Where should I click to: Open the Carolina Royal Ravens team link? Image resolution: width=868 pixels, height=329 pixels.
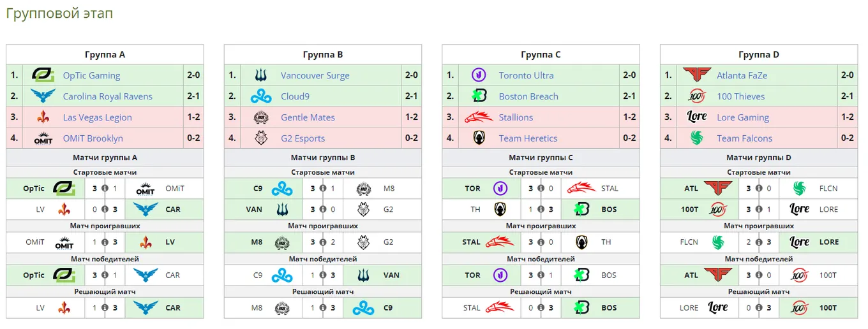108,96
